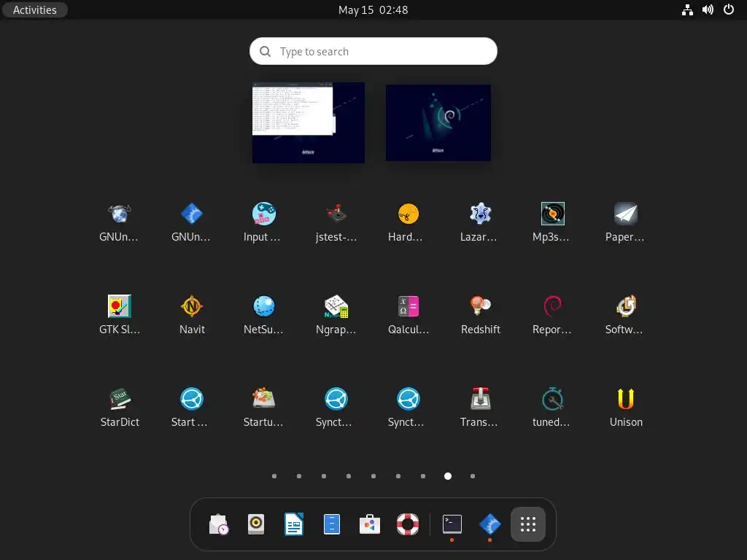Open the Files cabinet icon in dock
The height and width of the screenshot is (560, 747).
coord(332,524)
